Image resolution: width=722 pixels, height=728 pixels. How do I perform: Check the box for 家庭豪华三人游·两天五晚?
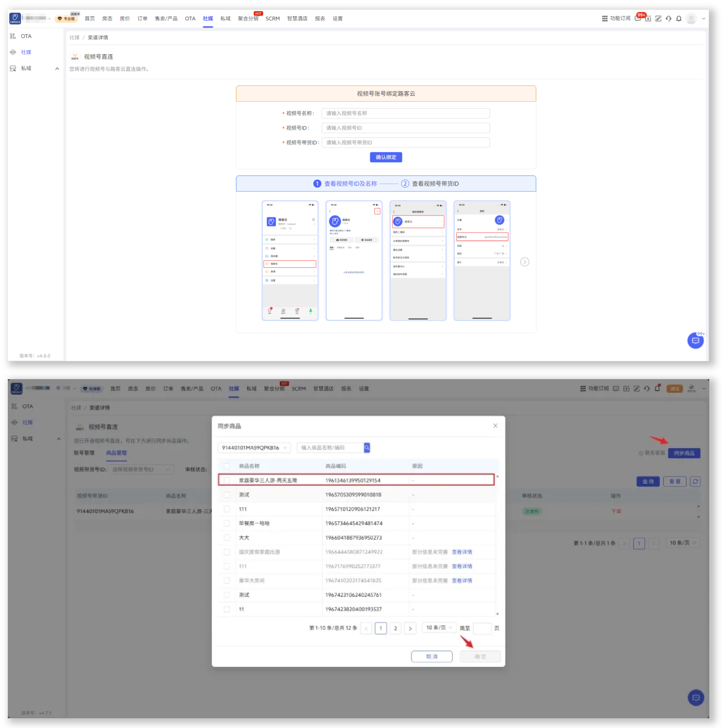pyautogui.click(x=227, y=480)
